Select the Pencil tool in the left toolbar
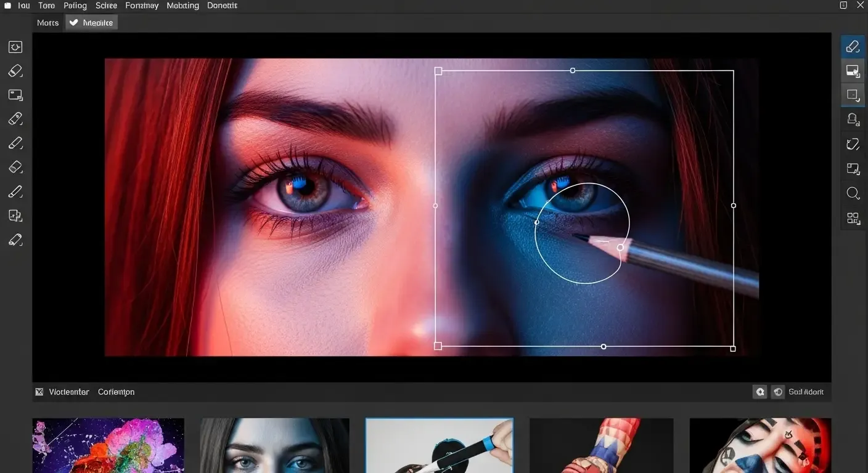Screen dimensions: 868x473 point(15,191)
